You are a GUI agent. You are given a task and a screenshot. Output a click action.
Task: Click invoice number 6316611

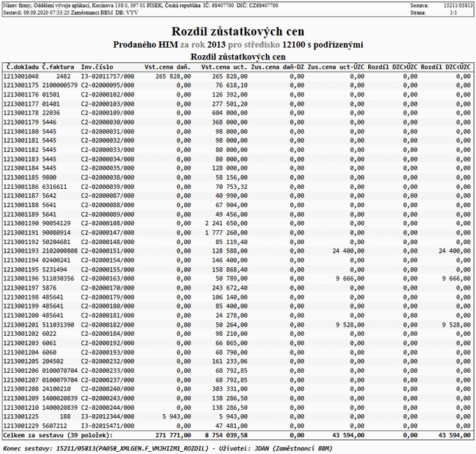[55, 187]
